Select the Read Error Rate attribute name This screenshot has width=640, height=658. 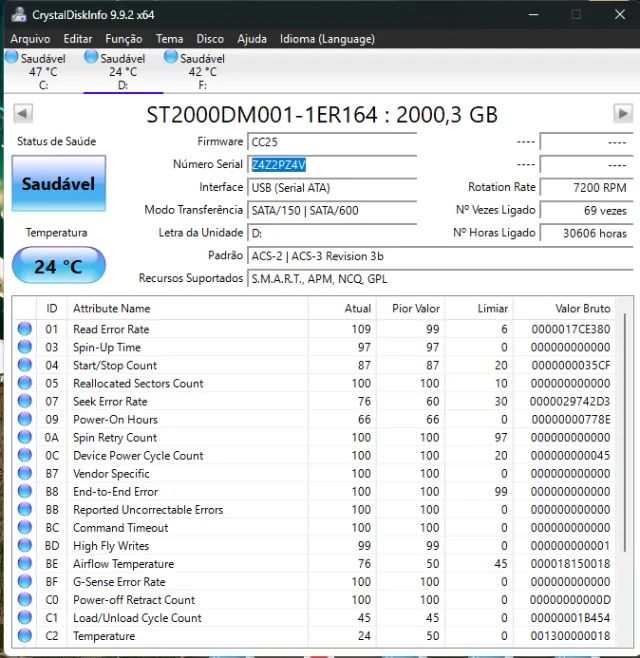[x=111, y=329]
